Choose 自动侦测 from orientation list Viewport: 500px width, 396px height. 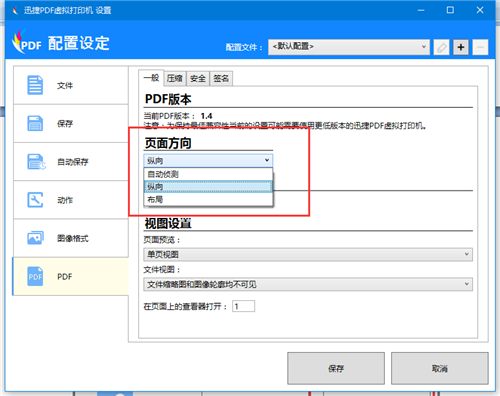208,174
